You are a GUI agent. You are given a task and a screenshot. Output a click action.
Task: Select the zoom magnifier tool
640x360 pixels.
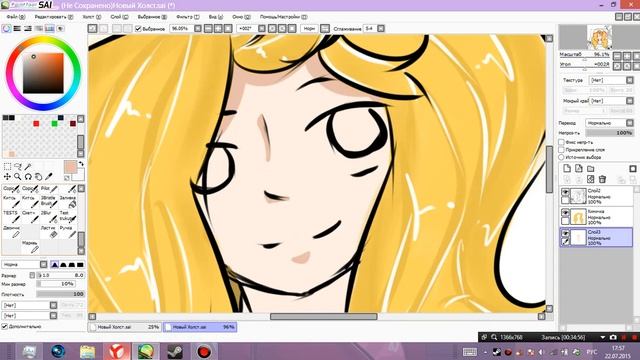point(18,177)
